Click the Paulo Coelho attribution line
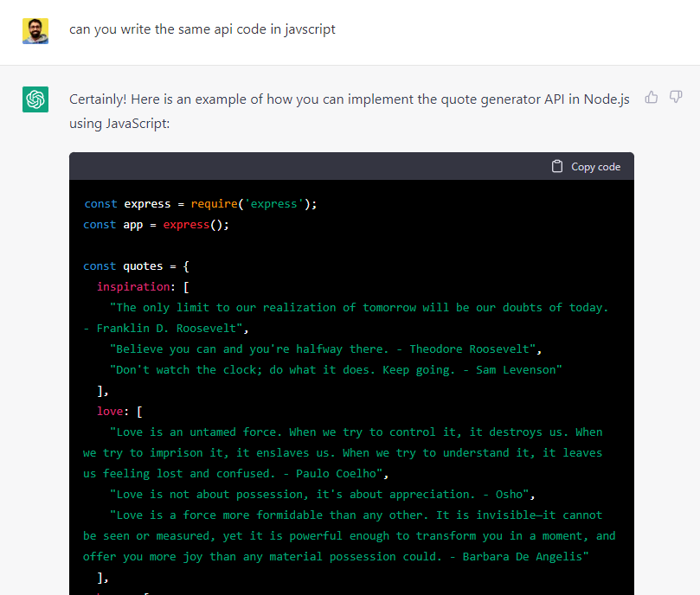 pyautogui.click(x=235, y=474)
